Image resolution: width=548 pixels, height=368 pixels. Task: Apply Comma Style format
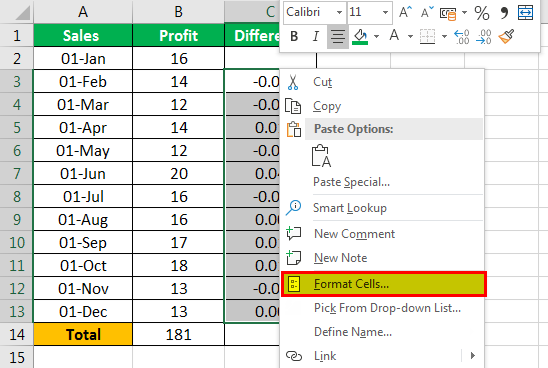[504, 13]
